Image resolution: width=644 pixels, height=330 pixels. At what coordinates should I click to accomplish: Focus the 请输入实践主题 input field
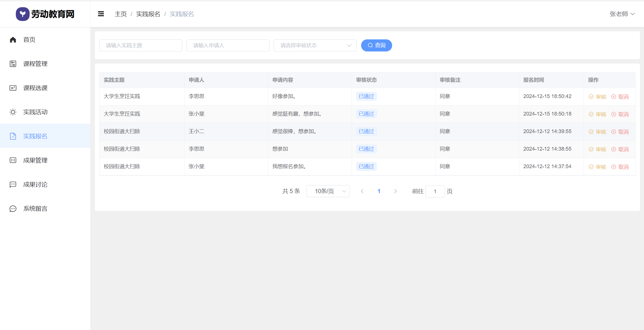(141, 45)
